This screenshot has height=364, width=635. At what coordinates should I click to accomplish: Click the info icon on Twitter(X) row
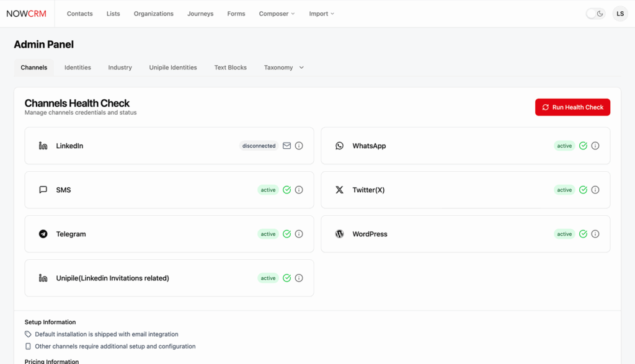click(x=595, y=190)
